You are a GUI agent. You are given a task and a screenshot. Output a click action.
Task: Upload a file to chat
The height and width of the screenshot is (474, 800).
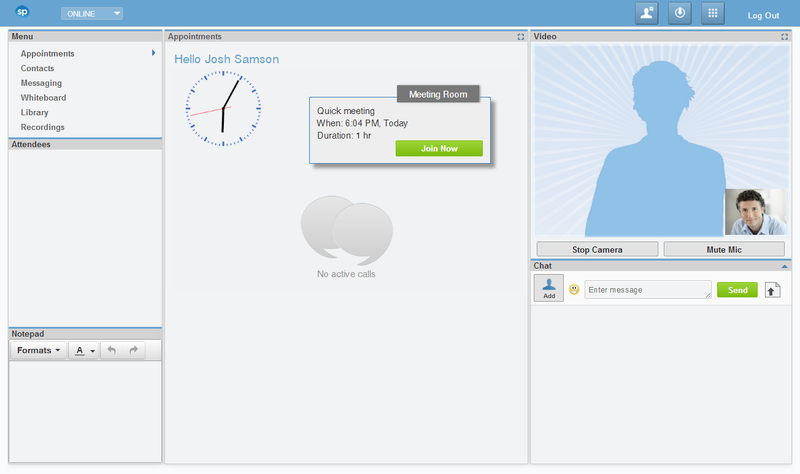tap(772, 290)
